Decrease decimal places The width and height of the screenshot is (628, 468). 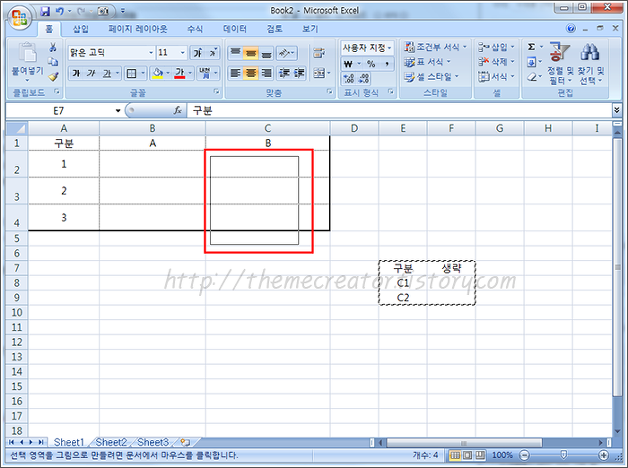364,78
